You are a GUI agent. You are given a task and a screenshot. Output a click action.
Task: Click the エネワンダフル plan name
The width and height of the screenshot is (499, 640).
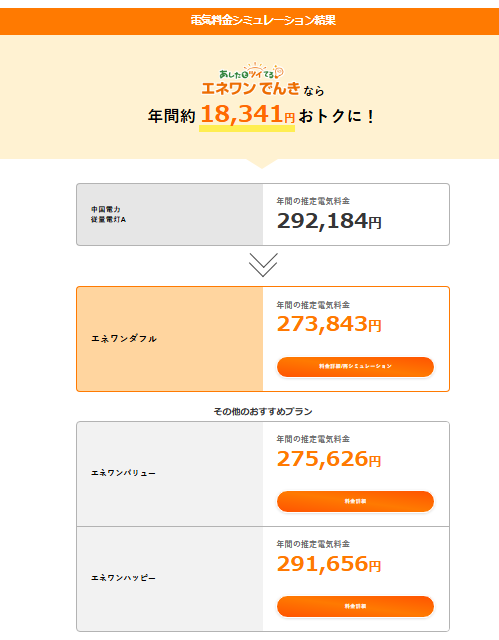[124, 339]
